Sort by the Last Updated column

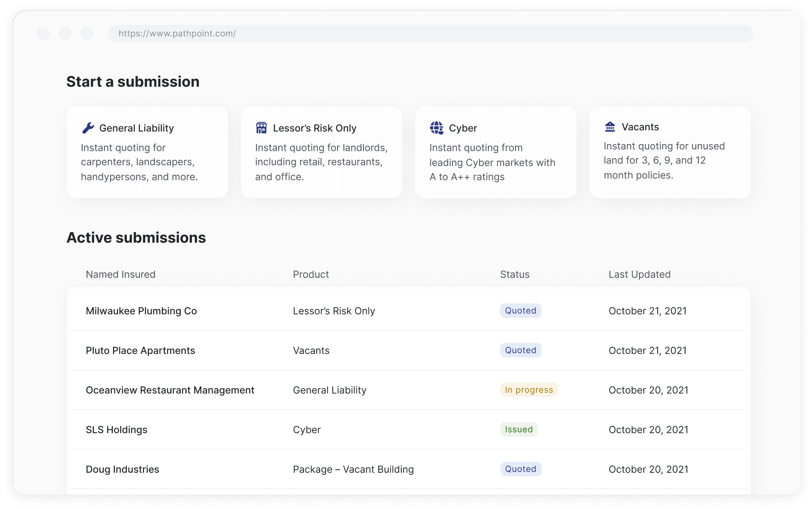(640, 274)
